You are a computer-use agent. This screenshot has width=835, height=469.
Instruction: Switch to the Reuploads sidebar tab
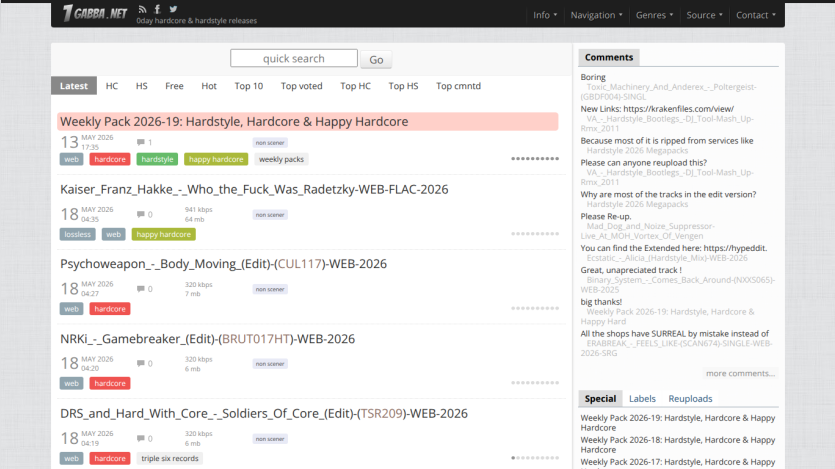(690, 399)
